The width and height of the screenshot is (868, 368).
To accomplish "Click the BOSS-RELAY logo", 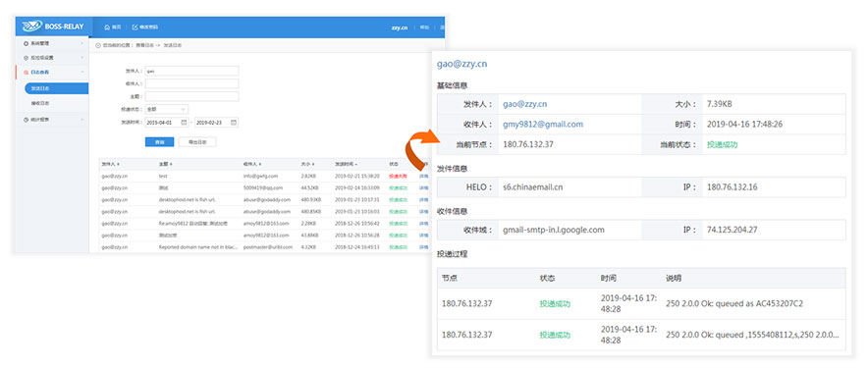I will (x=53, y=26).
